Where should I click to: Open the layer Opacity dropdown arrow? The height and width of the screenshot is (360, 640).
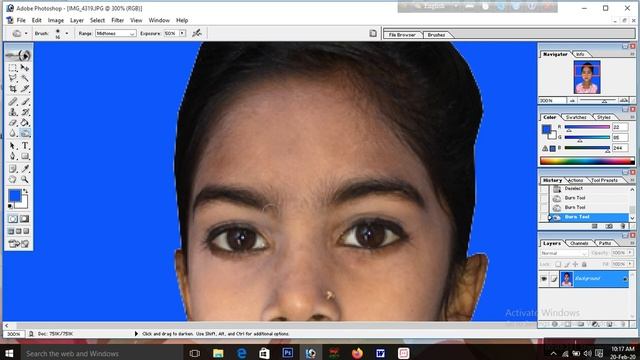click(630, 253)
